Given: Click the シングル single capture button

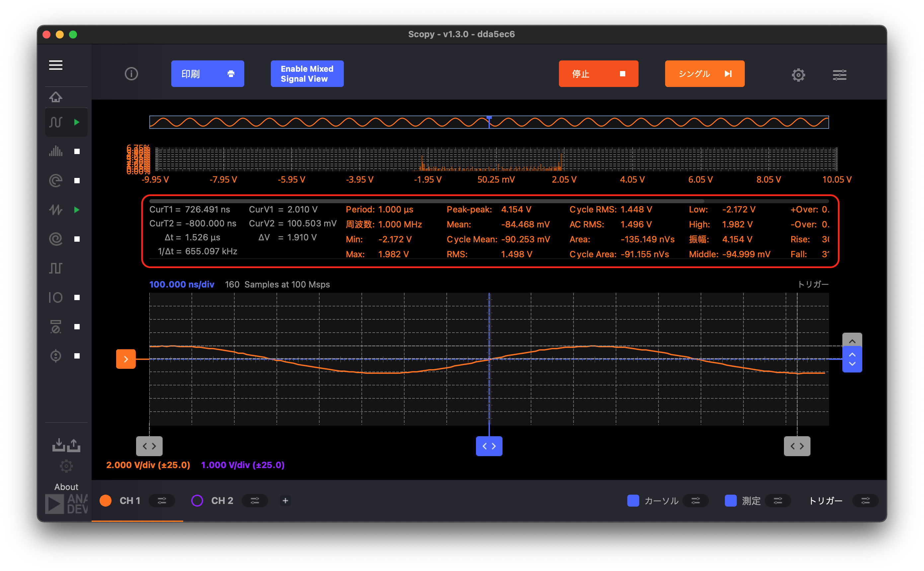Looking at the screenshot, I should coord(704,74).
